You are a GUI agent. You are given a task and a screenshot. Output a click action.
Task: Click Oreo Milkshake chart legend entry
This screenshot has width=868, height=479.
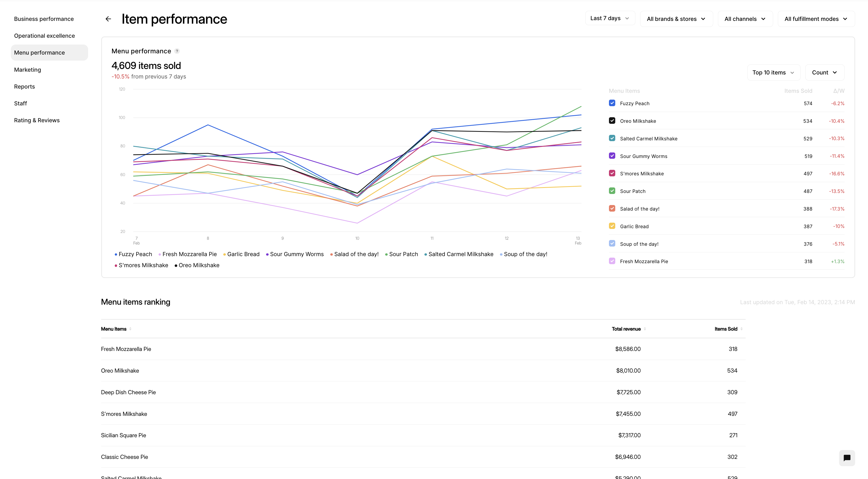coord(197,265)
